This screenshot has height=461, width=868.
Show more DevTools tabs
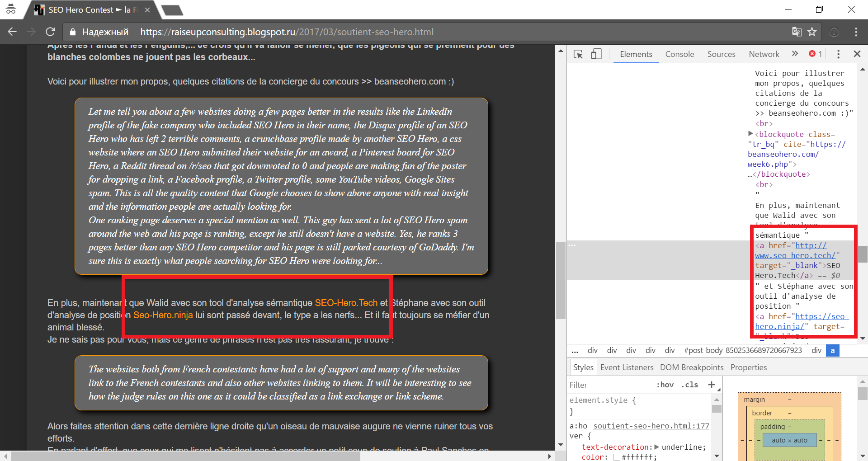[x=795, y=54]
